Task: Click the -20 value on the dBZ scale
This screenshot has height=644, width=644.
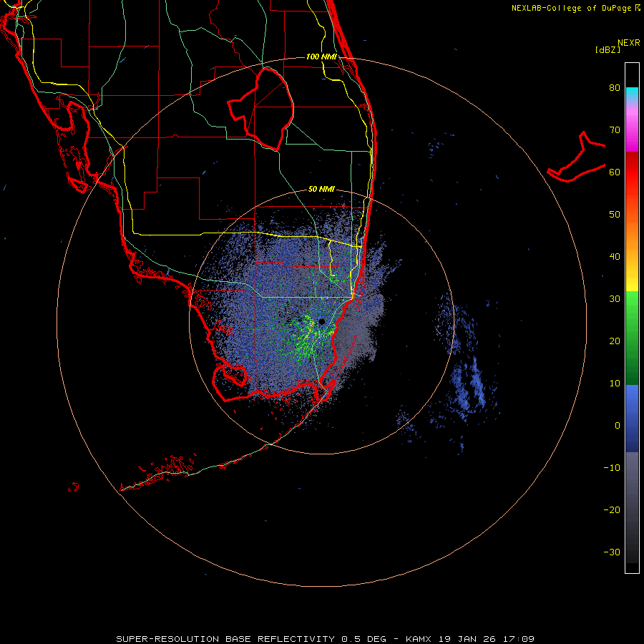Action: (x=612, y=510)
